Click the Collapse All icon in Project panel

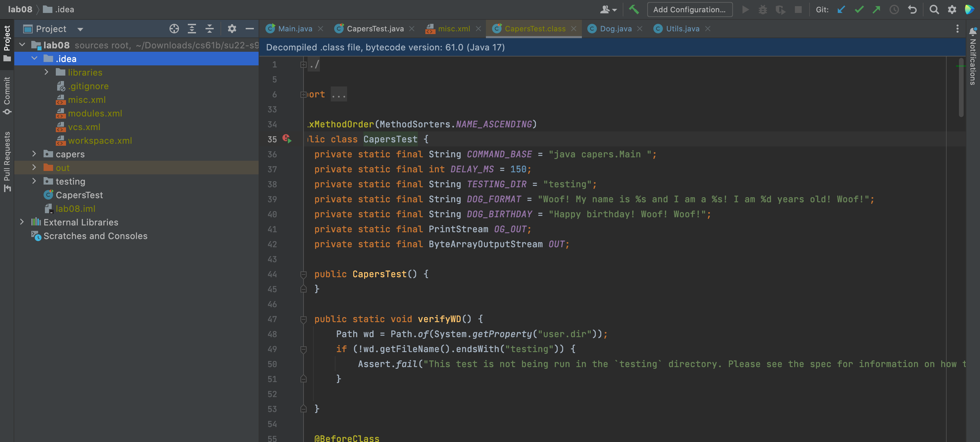tap(209, 29)
